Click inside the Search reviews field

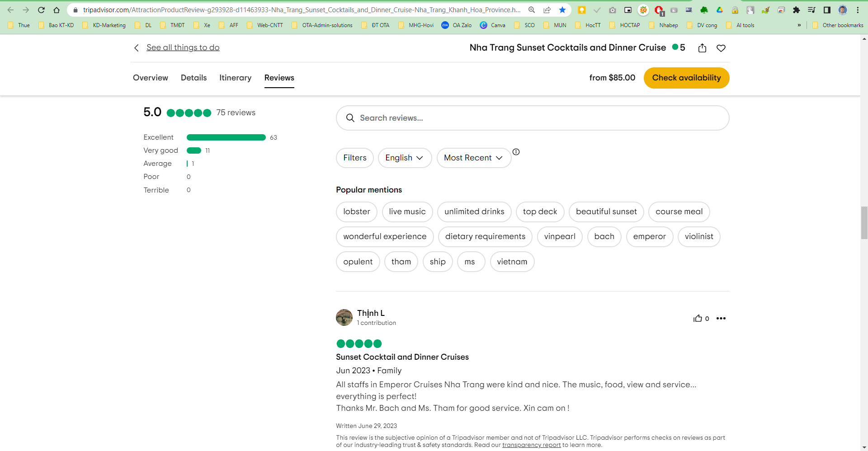(452, 118)
